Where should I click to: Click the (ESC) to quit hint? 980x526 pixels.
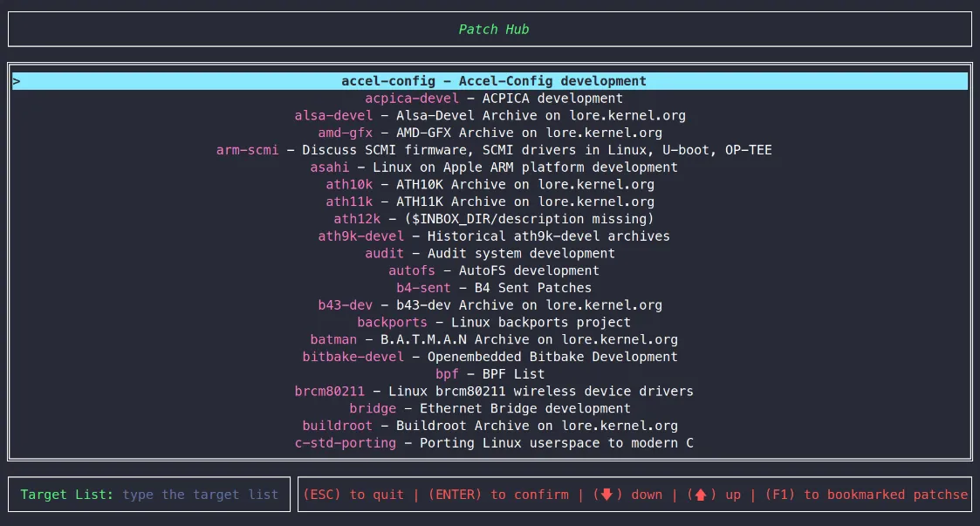(353, 495)
